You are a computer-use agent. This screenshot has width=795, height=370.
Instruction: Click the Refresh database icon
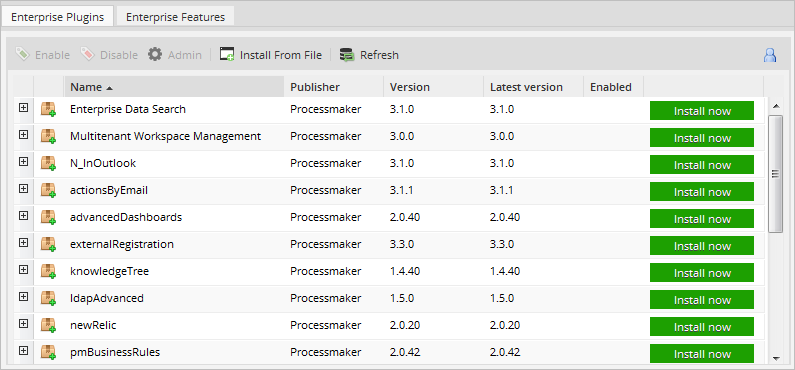click(x=347, y=54)
